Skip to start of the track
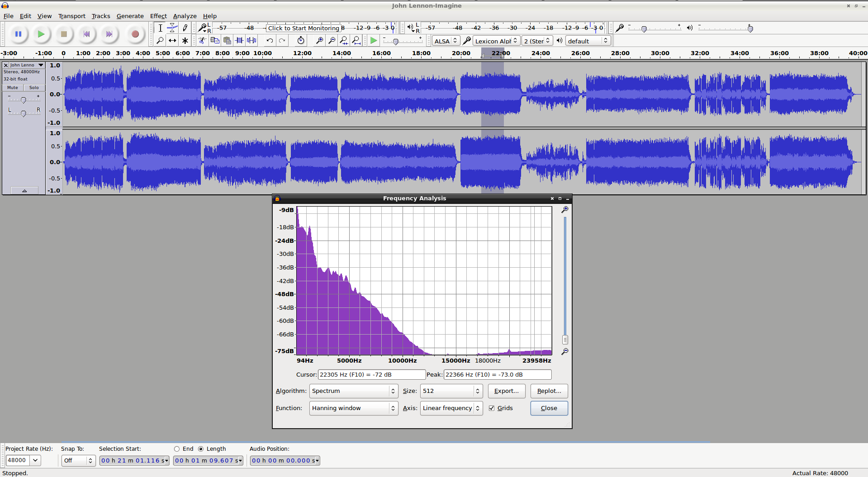The height and width of the screenshot is (477, 868). click(x=86, y=34)
